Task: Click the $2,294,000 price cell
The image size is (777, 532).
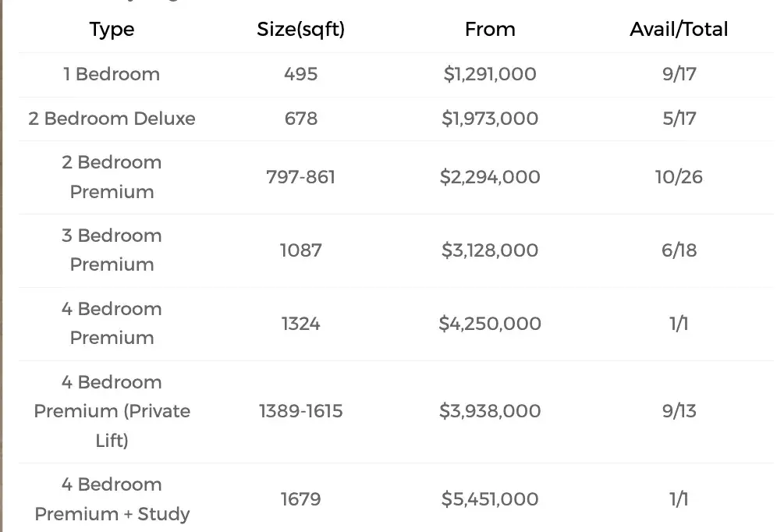Action: [490, 177]
